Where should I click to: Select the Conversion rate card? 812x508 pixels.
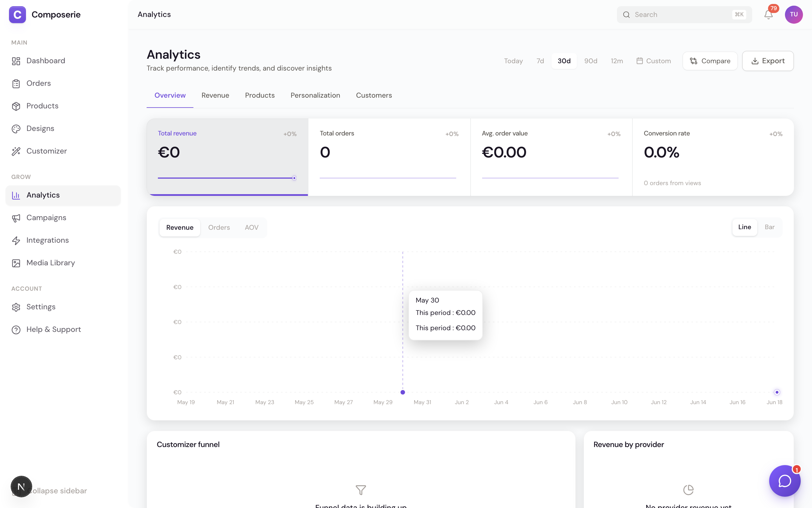click(x=713, y=157)
